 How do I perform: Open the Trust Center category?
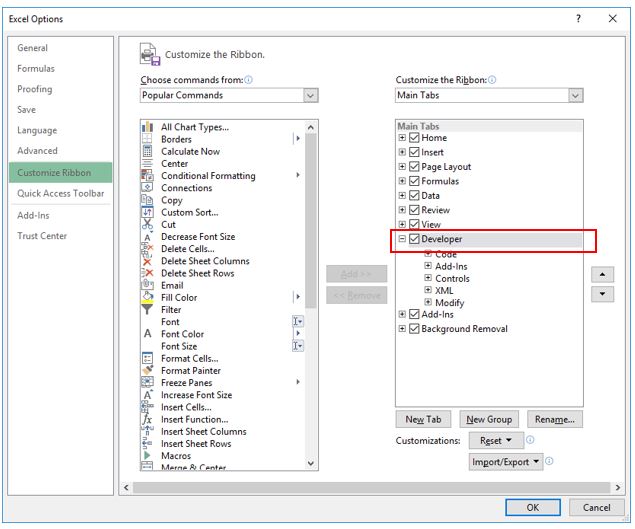(x=42, y=236)
